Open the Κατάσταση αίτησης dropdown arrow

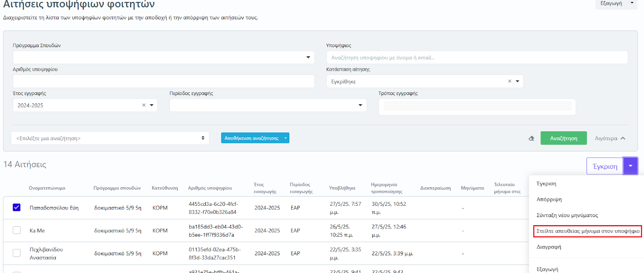click(x=517, y=81)
